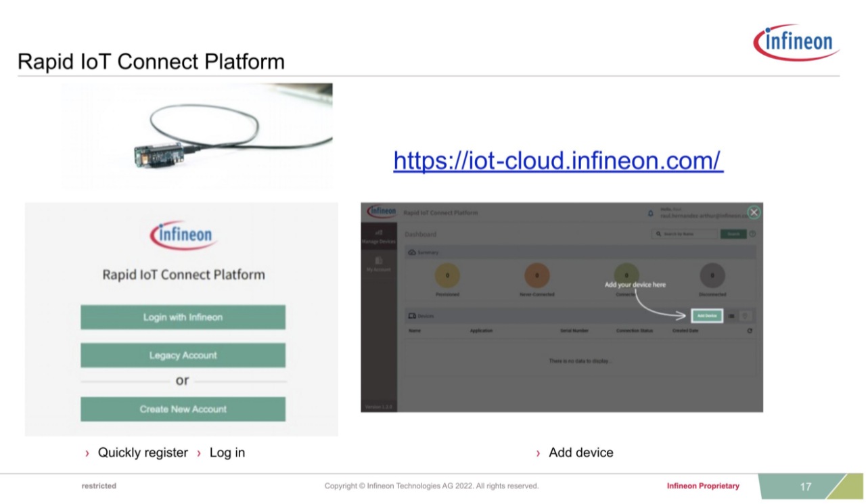Open Manage Devices in sidebar

click(379, 236)
